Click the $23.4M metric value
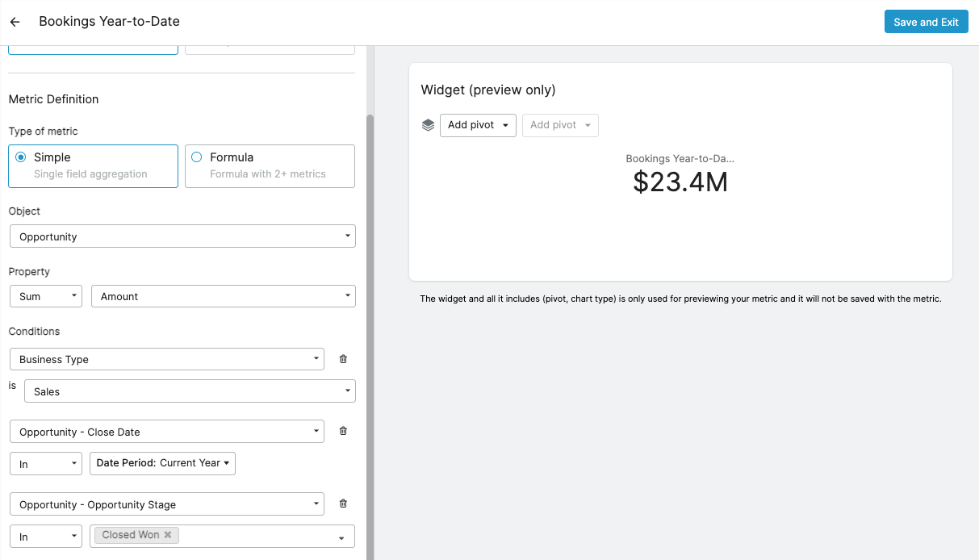Viewport: 979px width, 560px height. coord(680,182)
